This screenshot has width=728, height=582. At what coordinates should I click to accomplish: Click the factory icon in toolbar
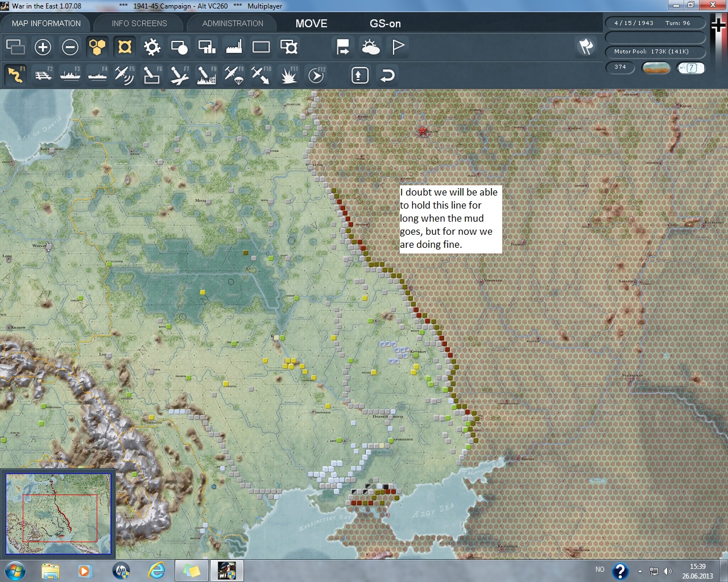click(x=234, y=47)
